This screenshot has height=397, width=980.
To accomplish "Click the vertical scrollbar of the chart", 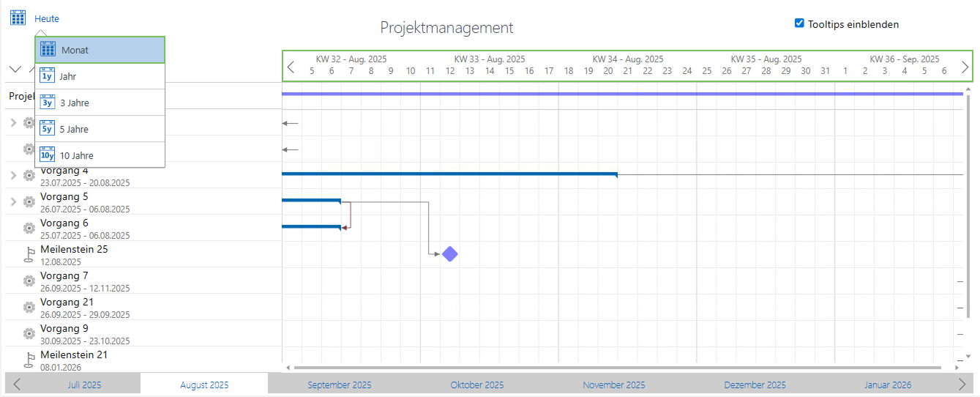I will click(x=969, y=207).
